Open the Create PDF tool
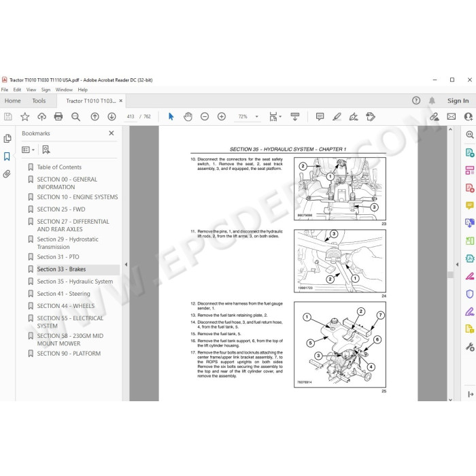The height and width of the screenshot is (476, 476). pos(470,188)
